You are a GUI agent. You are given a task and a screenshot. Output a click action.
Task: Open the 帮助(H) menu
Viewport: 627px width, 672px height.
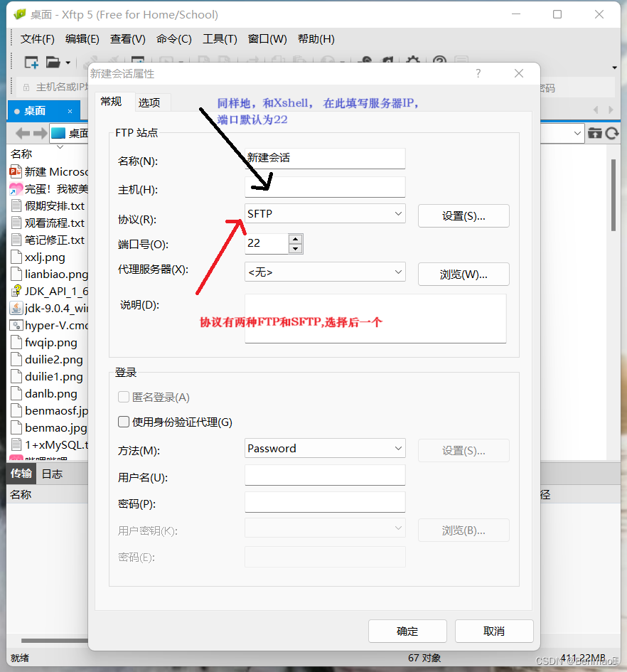316,39
